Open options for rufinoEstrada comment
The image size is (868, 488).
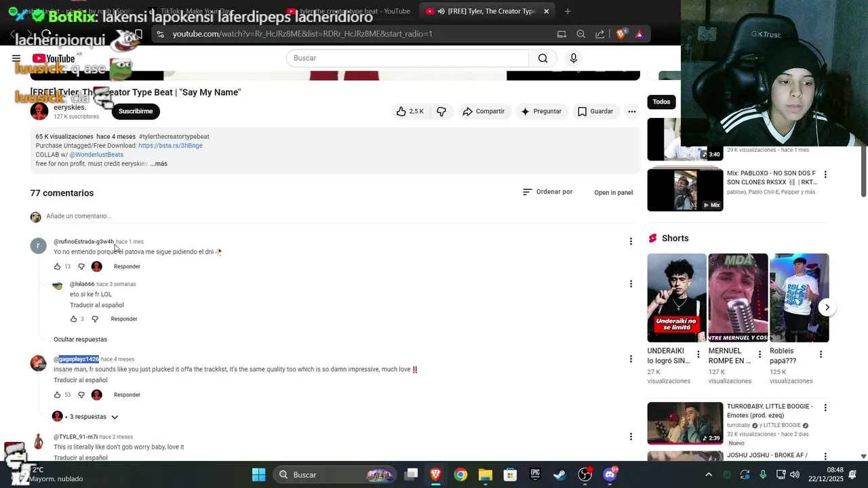click(631, 241)
